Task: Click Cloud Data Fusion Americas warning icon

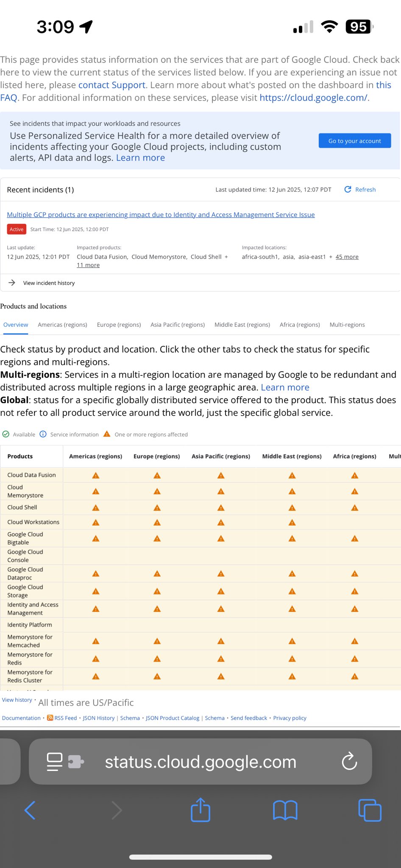Action: pyautogui.click(x=96, y=476)
